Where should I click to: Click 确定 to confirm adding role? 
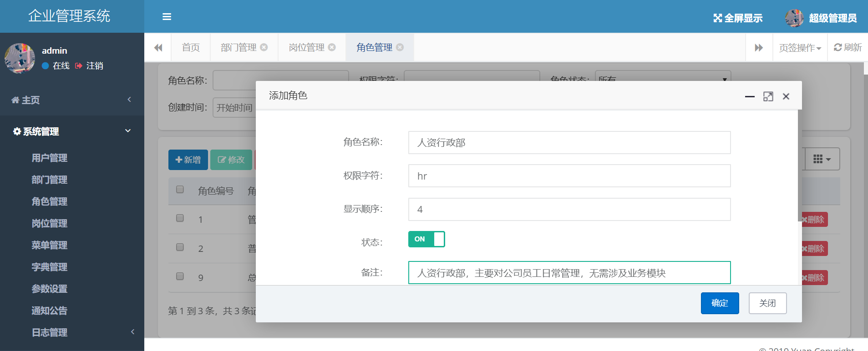pyautogui.click(x=720, y=303)
